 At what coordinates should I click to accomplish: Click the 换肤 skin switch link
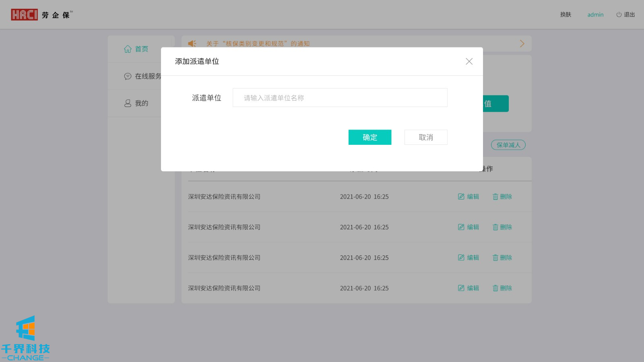click(566, 15)
